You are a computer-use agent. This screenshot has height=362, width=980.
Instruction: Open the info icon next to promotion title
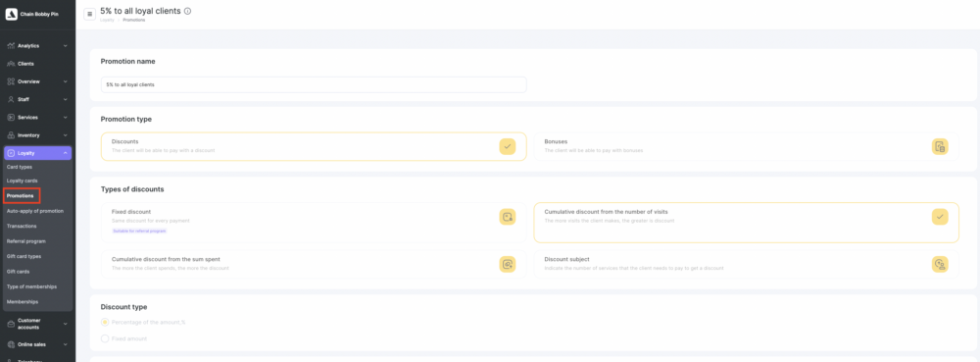point(188,11)
